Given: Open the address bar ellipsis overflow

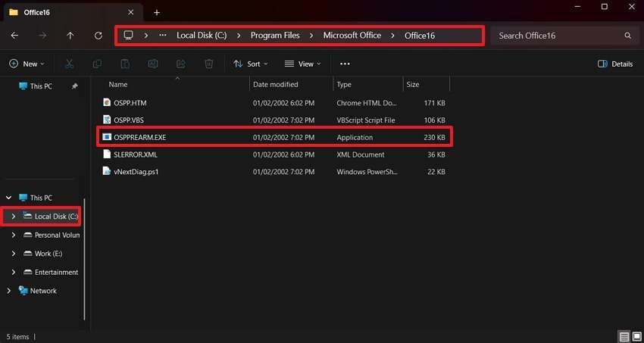Looking at the screenshot, I should (163, 36).
